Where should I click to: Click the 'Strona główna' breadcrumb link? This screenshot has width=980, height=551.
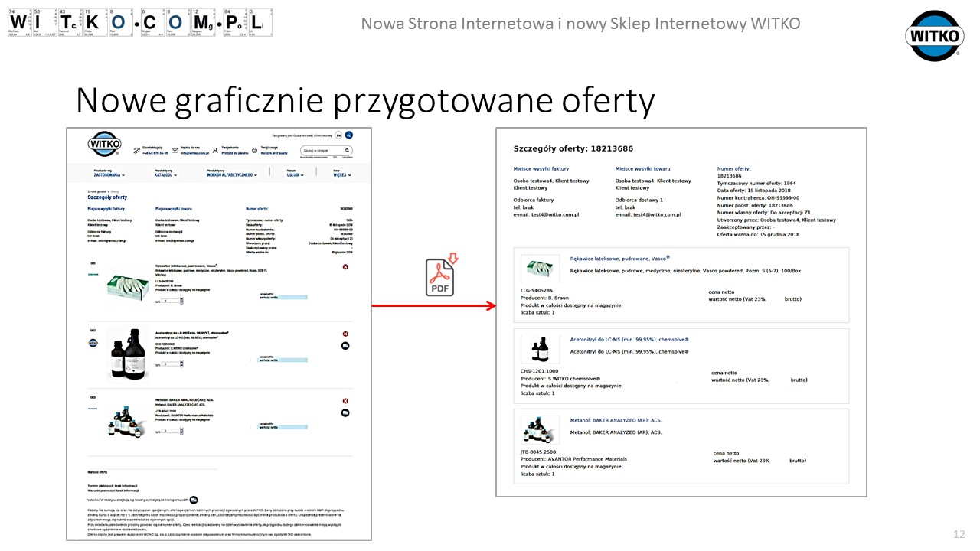96,191
